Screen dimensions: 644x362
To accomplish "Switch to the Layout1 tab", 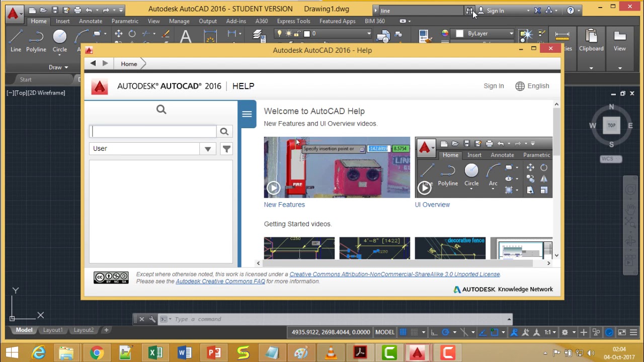I will [x=53, y=330].
